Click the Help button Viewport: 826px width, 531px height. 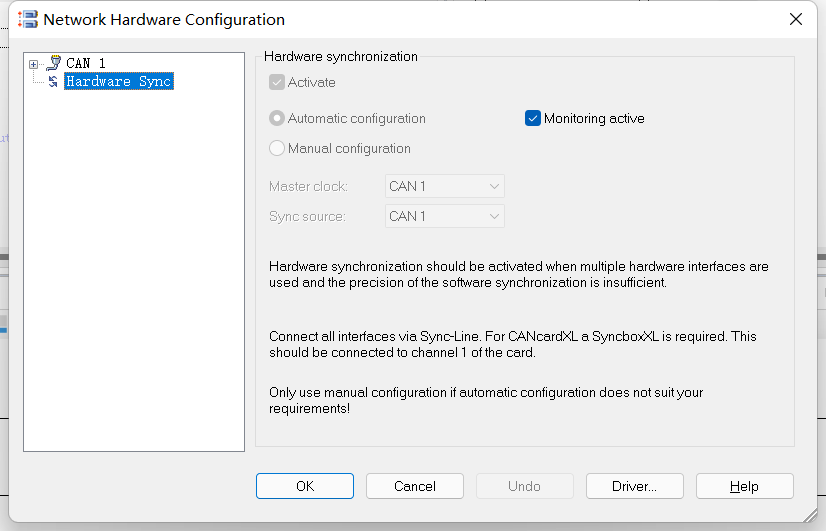[744, 486]
